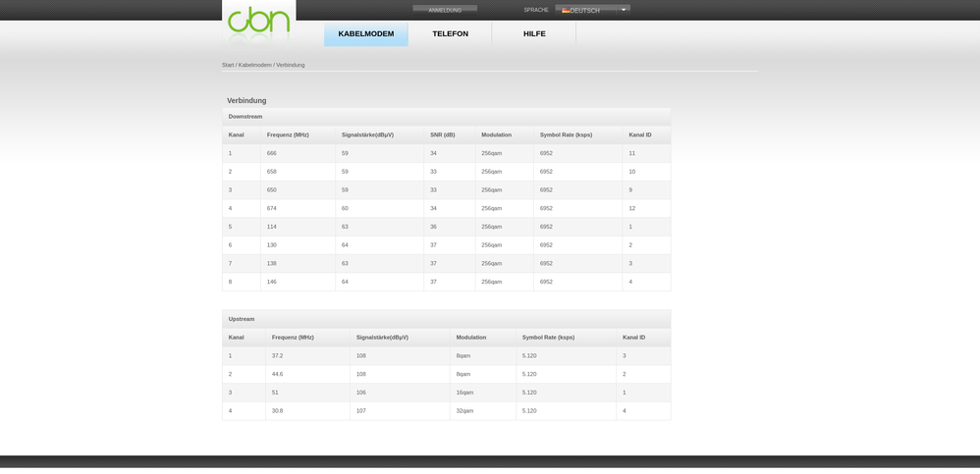Click signal strength 60 in the 674 row
Screen dimensions: 980x474
click(345, 209)
